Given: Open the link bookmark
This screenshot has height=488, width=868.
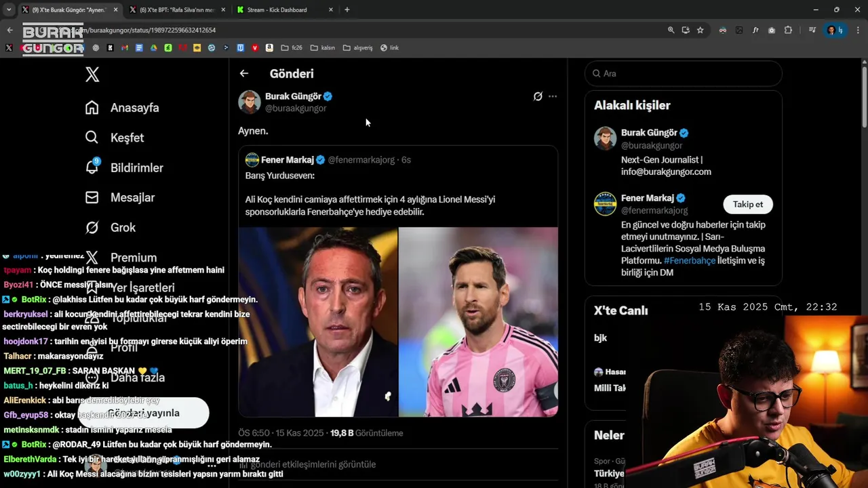Looking at the screenshot, I should tap(389, 47).
